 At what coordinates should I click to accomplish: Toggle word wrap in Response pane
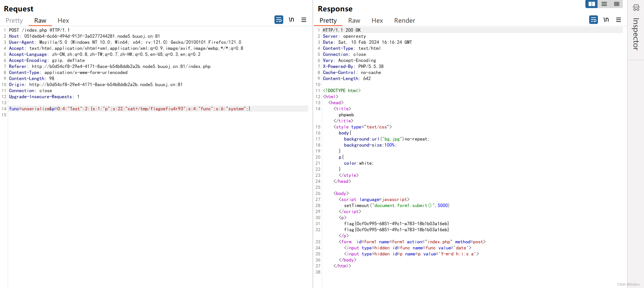(593, 20)
